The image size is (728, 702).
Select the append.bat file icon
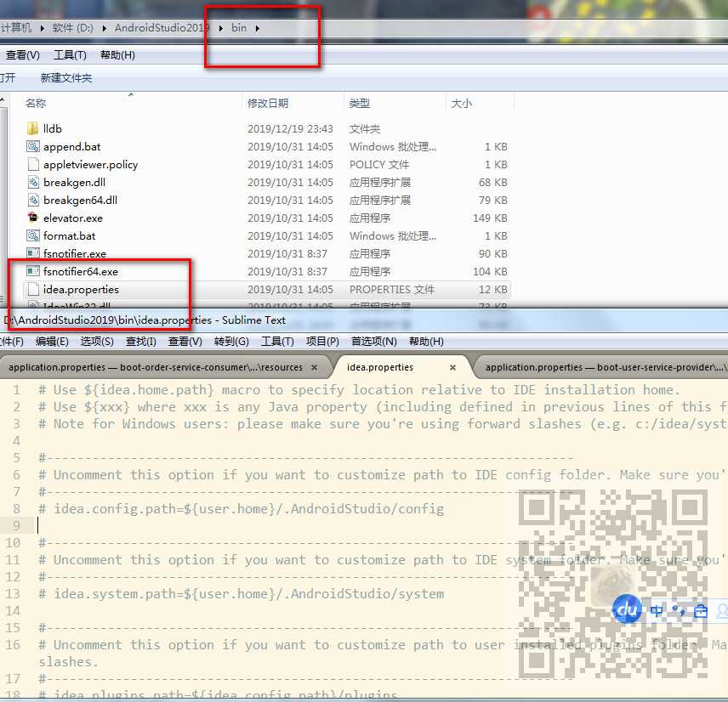coord(33,147)
